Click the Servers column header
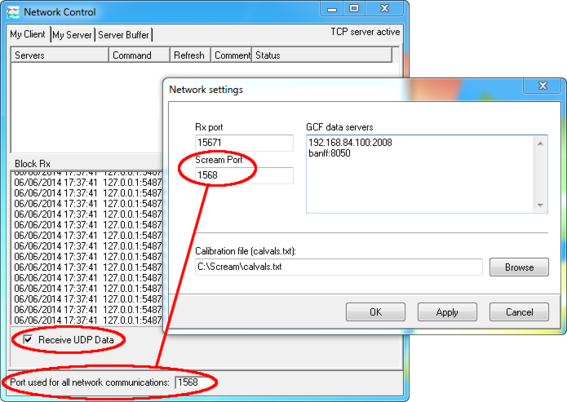 point(60,55)
